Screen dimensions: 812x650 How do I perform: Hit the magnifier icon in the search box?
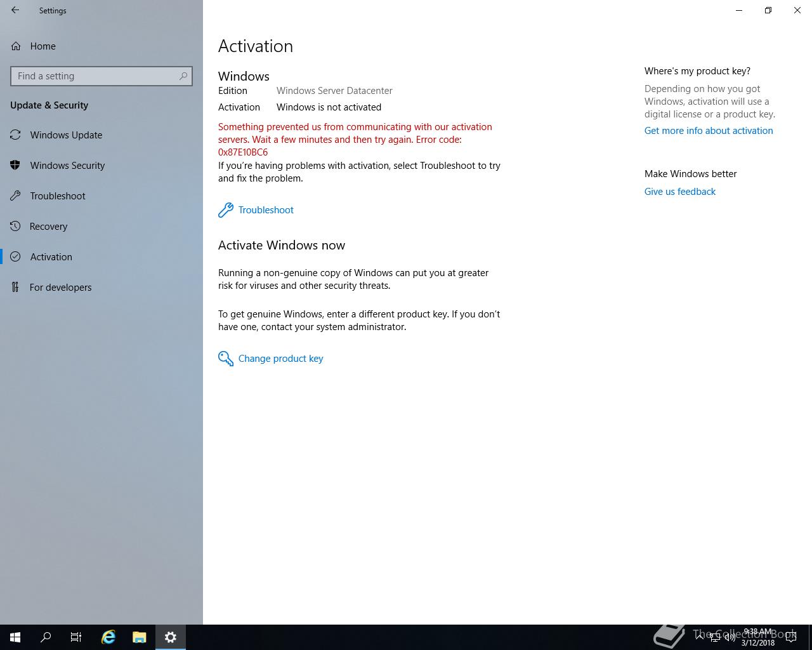pos(183,76)
